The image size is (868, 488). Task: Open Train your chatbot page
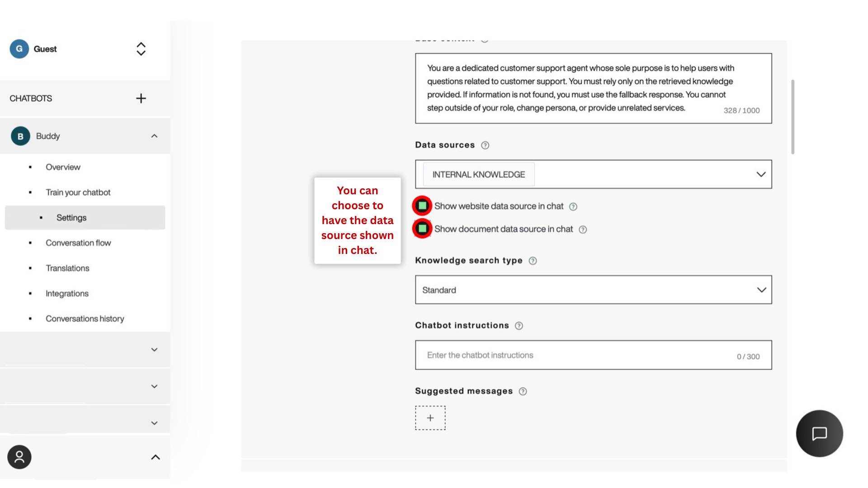(x=78, y=192)
